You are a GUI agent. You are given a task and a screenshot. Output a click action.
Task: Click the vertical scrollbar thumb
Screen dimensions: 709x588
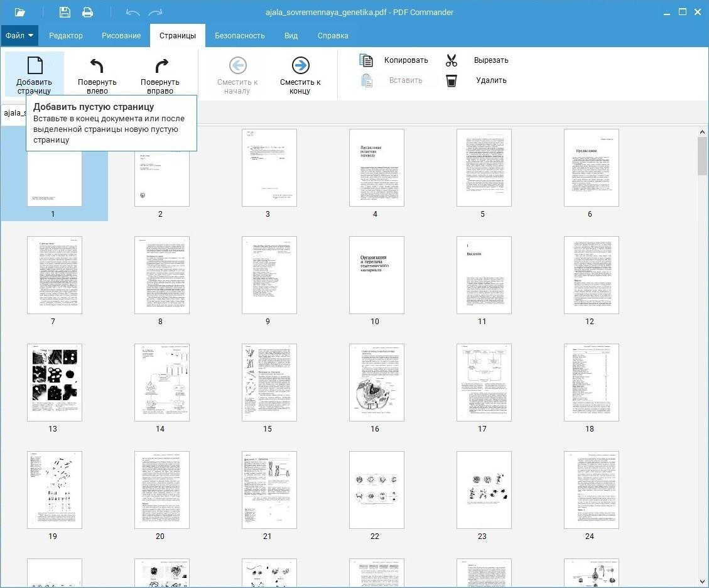pyautogui.click(x=701, y=156)
